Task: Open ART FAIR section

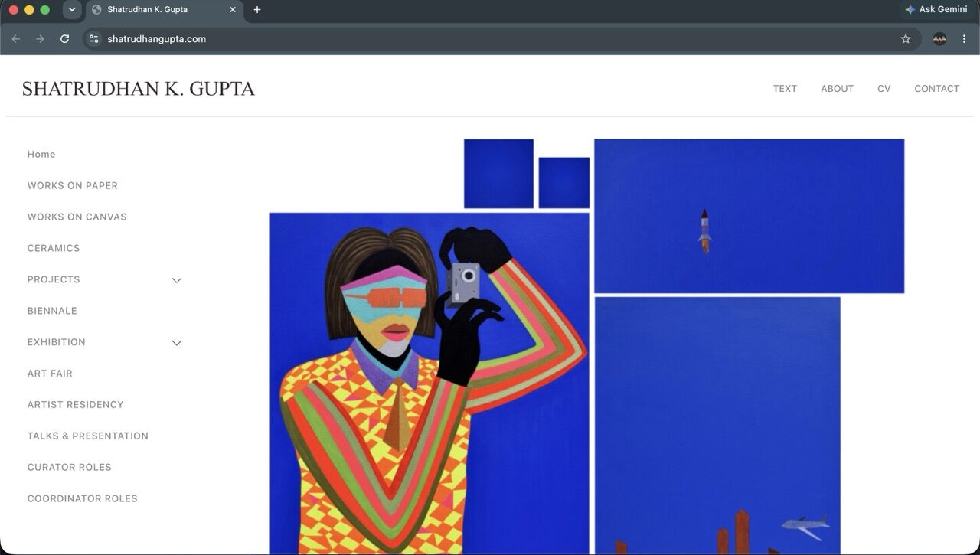Action: [50, 374]
